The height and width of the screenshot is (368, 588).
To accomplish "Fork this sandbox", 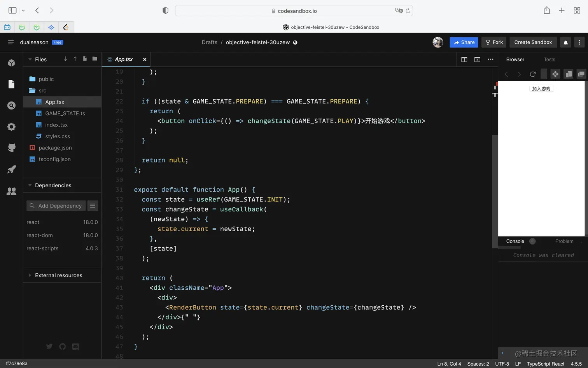I will point(494,42).
